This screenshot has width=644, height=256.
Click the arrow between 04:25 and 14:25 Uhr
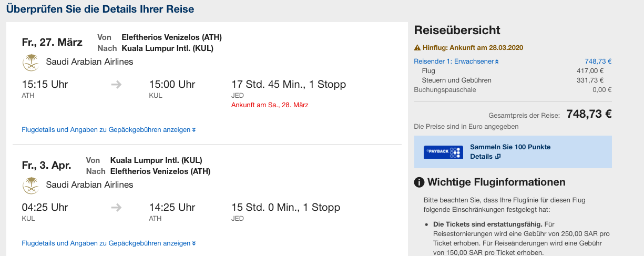(x=116, y=208)
